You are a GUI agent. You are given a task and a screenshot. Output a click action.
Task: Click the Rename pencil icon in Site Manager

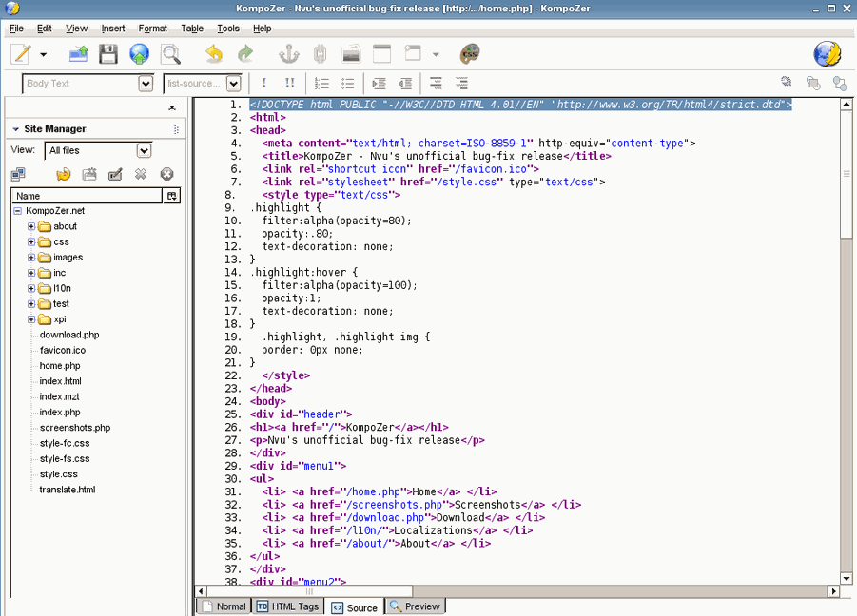pyautogui.click(x=115, y=174)
